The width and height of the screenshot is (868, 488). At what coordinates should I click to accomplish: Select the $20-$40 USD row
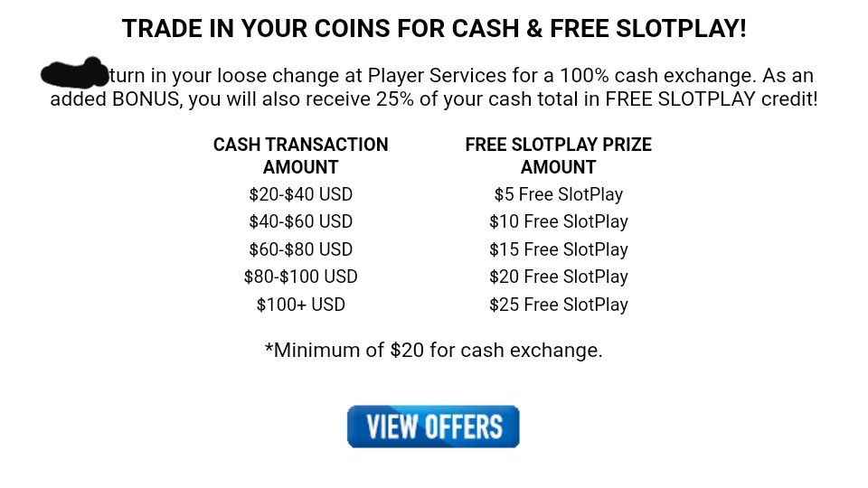point(300,194)
